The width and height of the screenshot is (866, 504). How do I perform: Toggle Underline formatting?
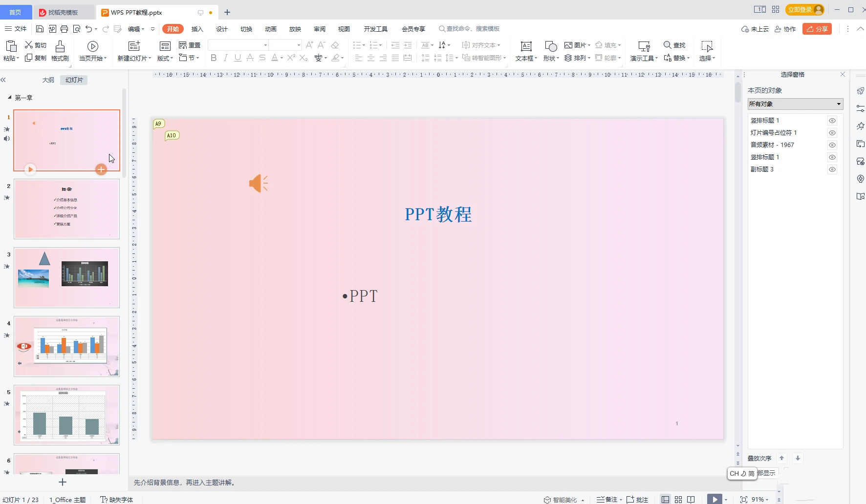238,58
